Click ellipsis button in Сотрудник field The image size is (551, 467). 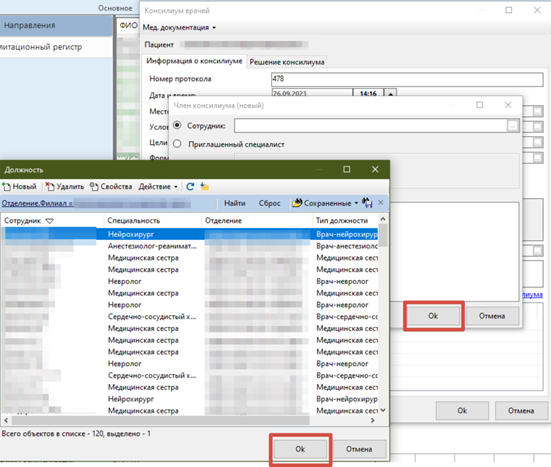pos(513,126)
